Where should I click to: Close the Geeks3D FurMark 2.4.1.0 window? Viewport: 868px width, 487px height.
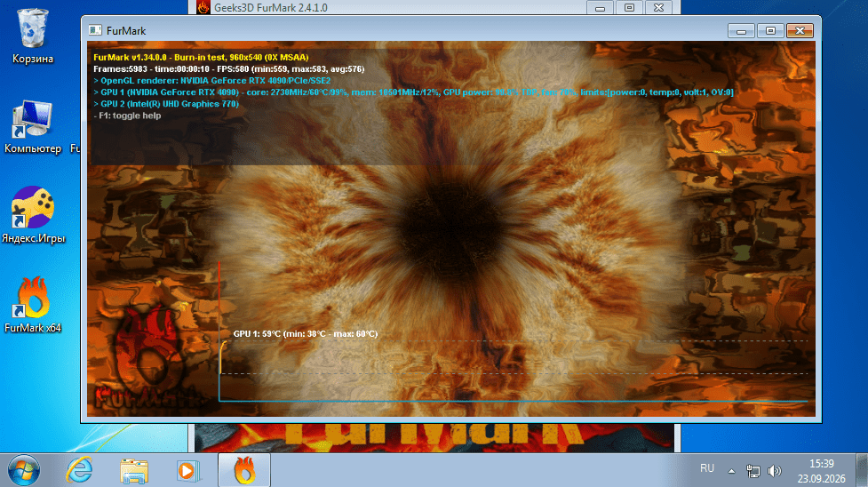coord(658,8)
